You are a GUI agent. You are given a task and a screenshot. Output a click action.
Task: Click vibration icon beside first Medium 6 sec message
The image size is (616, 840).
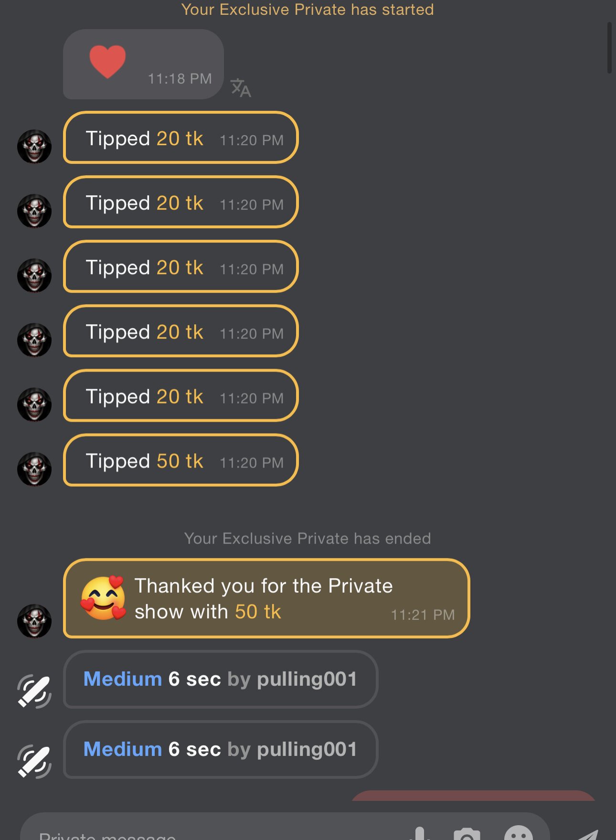click(x=34, y=691)
